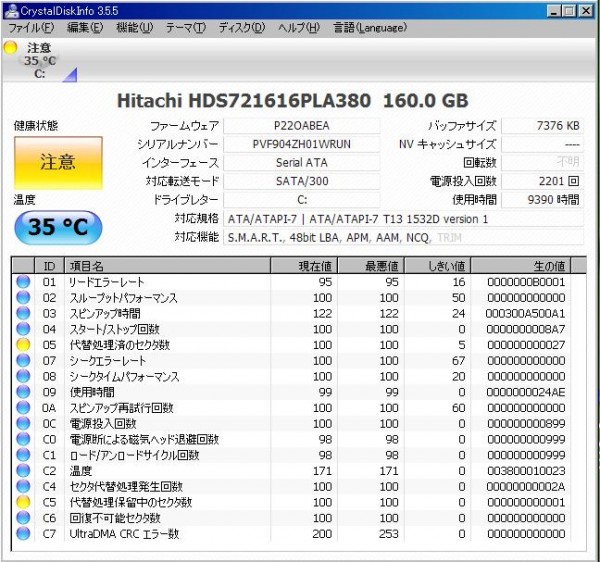Click the power-on hours field 9390 時間

coord(543,200)
